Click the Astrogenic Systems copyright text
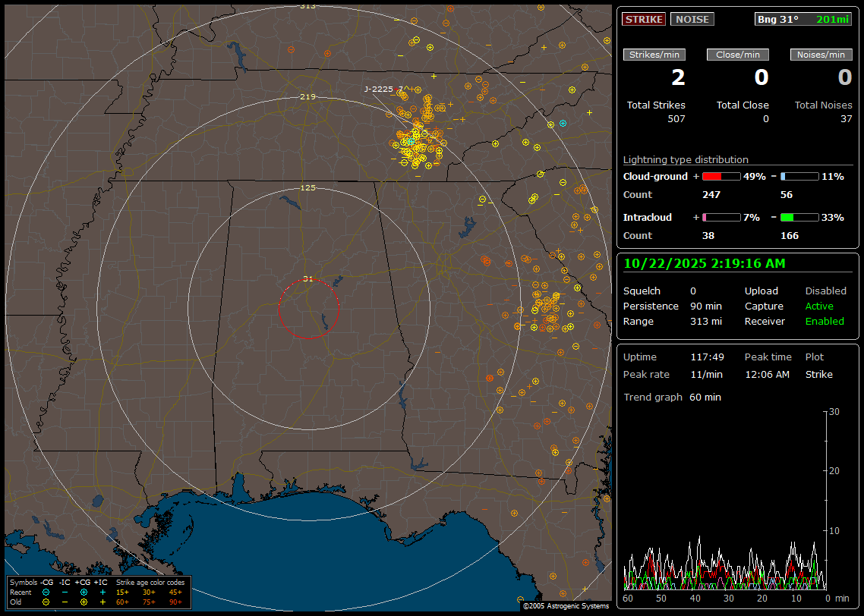The width and height of the screenshot is (864, 616). pos(566,606)
